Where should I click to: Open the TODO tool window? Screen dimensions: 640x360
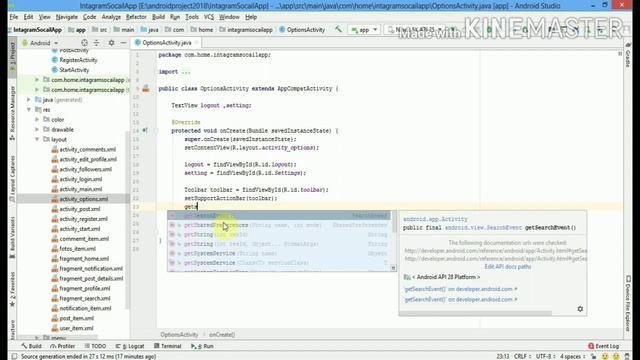pos(95,346)
